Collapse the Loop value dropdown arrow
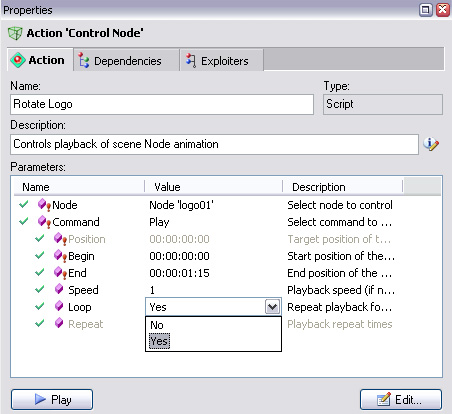452x414 pixels. 272,307
